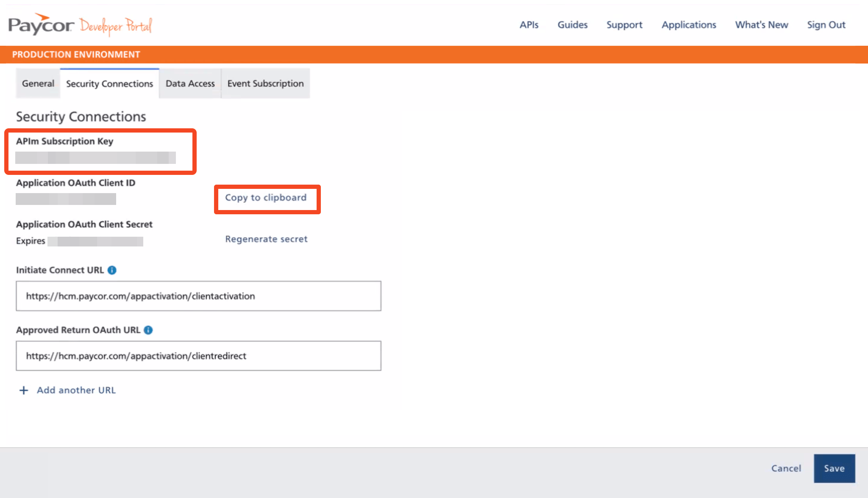Click the Application OAuth Client Secret label

point(84,224)
